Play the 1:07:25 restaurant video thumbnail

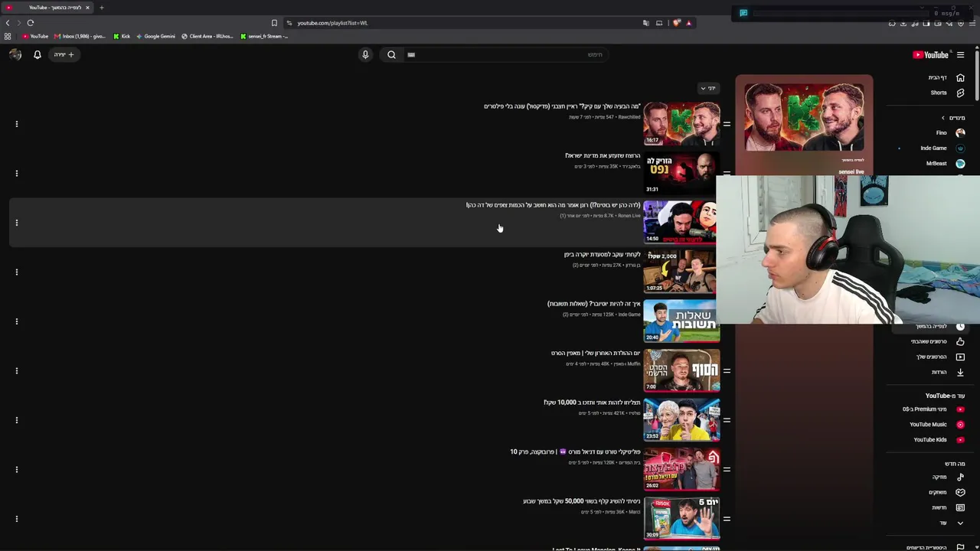coord(680,272)
